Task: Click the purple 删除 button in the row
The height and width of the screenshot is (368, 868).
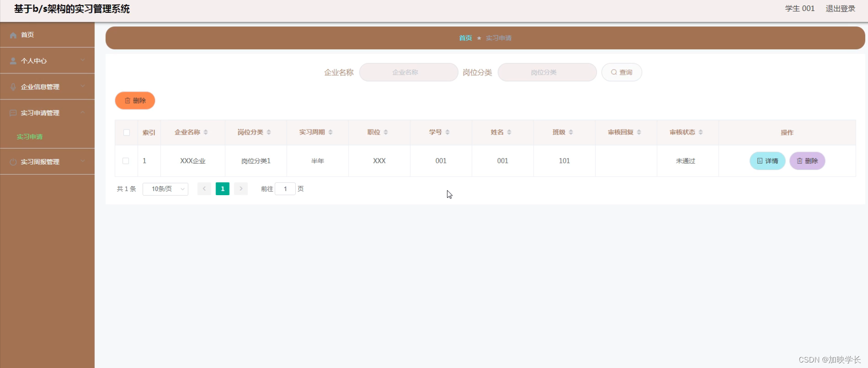Action: pos(807,161)
